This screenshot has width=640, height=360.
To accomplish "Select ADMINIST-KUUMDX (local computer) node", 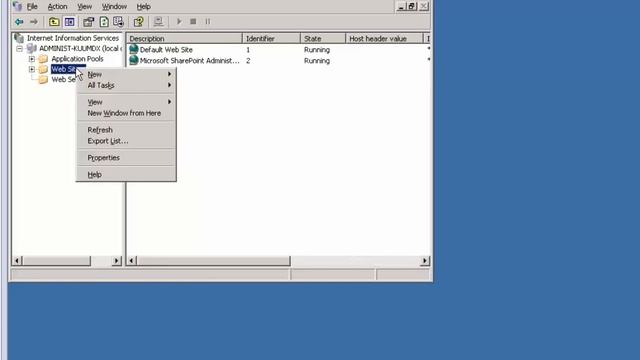I will [x=80, y=48].
